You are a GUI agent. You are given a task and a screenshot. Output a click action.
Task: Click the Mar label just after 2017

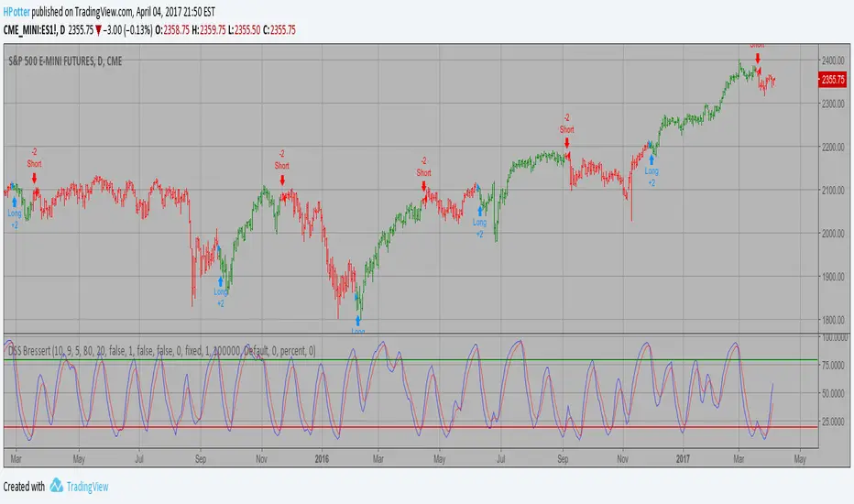click(x=739, y=459)
